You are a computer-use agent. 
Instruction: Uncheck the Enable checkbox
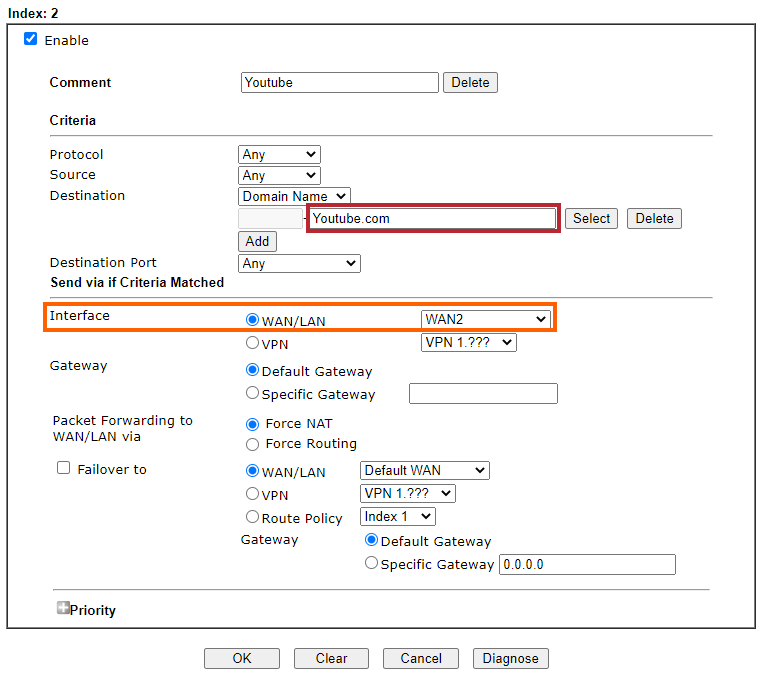point(31,40)
